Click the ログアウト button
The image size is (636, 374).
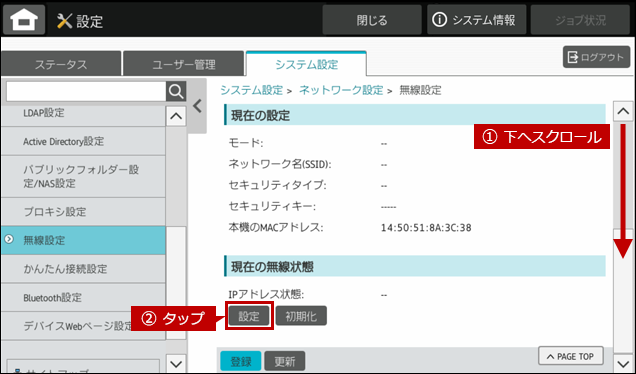click(596, 57)
